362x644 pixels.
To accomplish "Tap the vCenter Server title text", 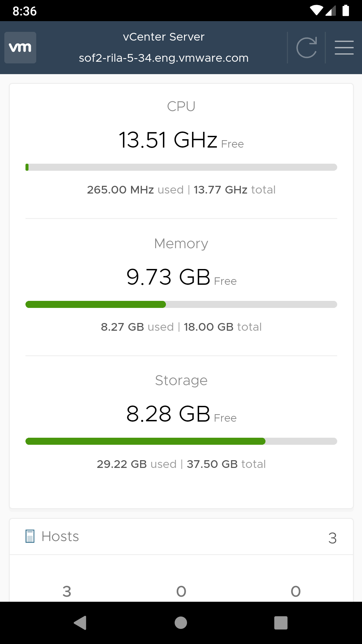I will (164, 37).
